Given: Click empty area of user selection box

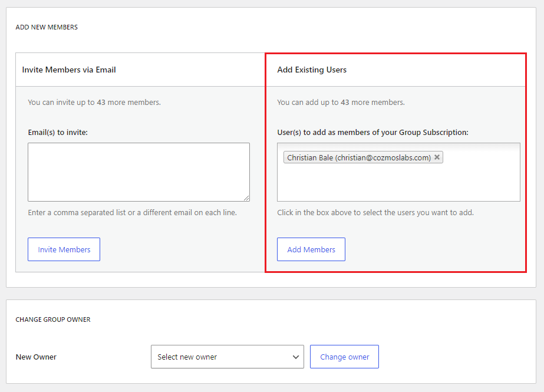Looking at the screenshot, I should 398,183.
